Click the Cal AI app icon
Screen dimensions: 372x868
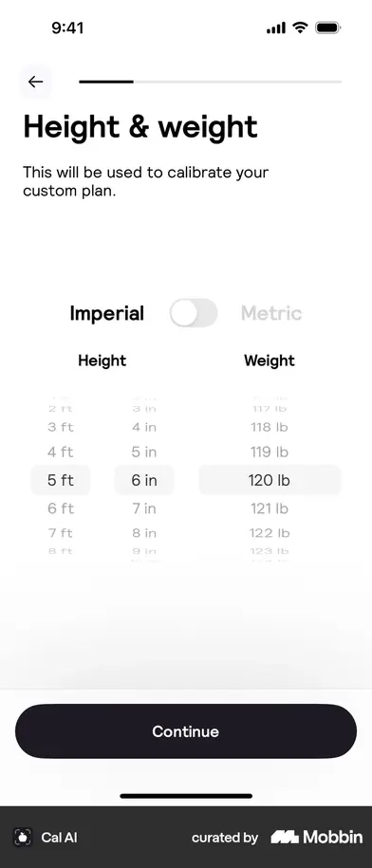pos(23,837)
